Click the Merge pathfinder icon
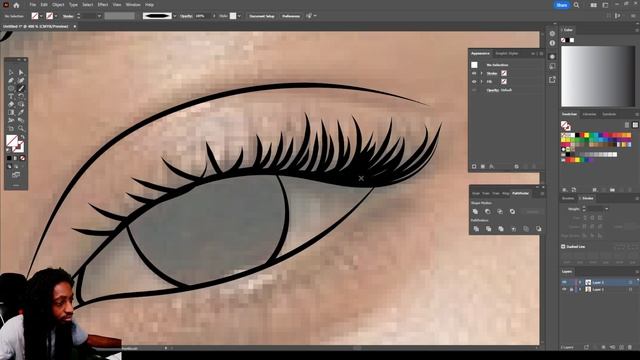The image size is (640, 360). click(x=501, y=229)
